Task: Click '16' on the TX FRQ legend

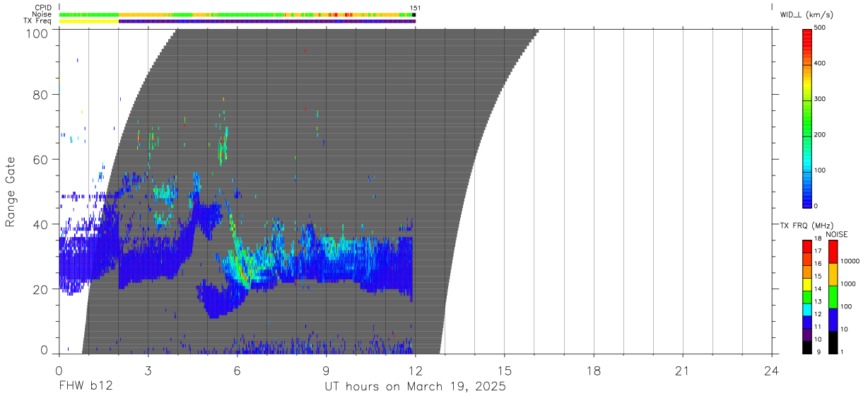Action: [819, 263]
